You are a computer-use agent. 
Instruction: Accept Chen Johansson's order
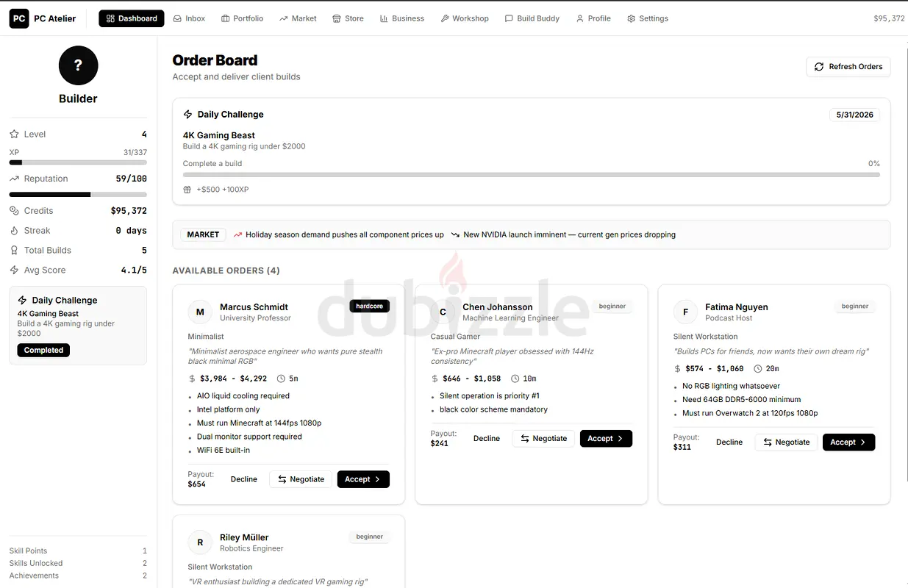tap(606, 439)
